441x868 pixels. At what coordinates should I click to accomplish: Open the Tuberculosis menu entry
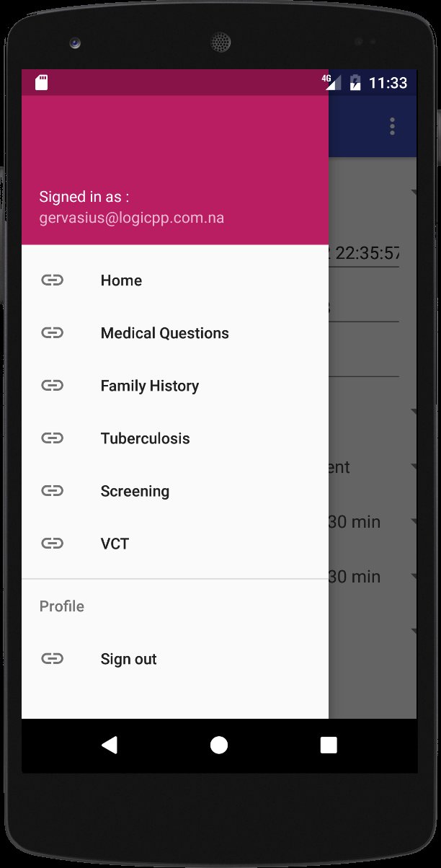[145, 438]
